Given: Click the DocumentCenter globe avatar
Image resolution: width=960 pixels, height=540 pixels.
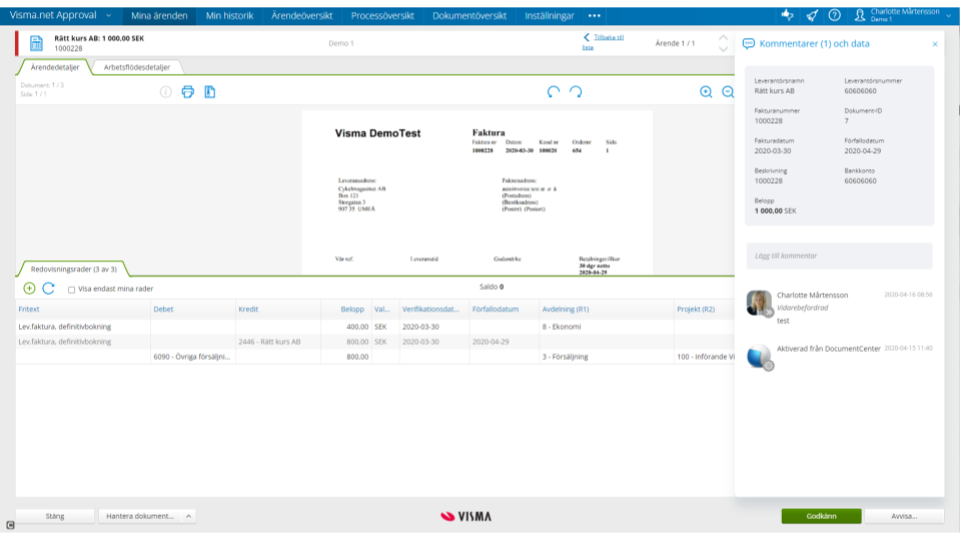Looking at the screenshot, I should 759,356.
